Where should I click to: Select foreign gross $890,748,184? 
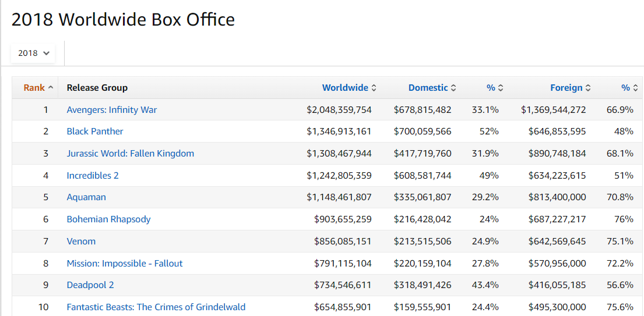tap(557, 154)
